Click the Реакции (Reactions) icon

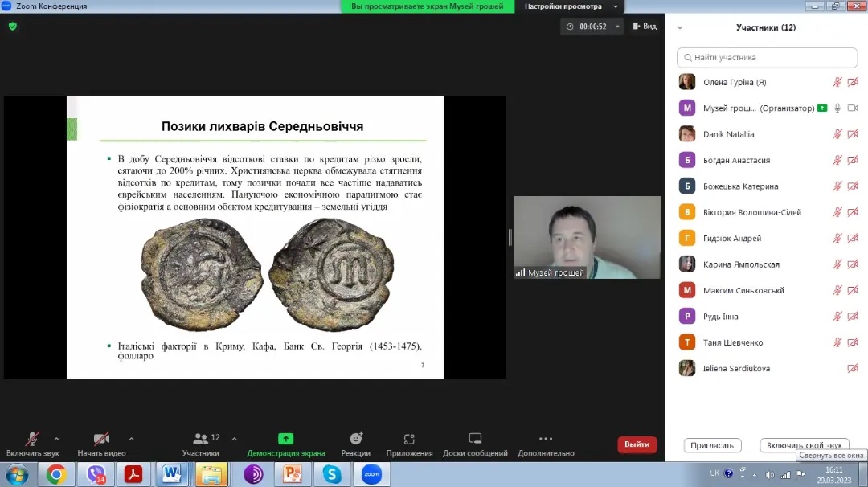tap(355, 439)
